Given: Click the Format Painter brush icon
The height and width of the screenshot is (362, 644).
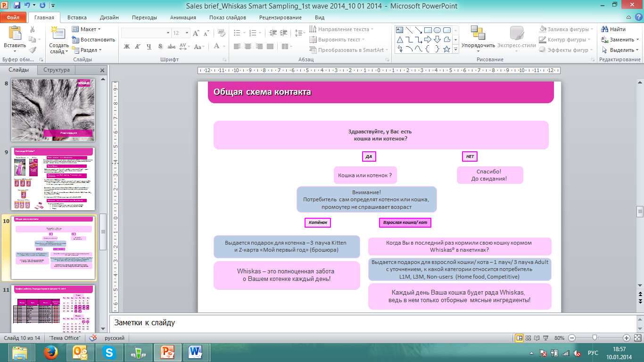Looking at the screenshot, I should tap(33, 50).
